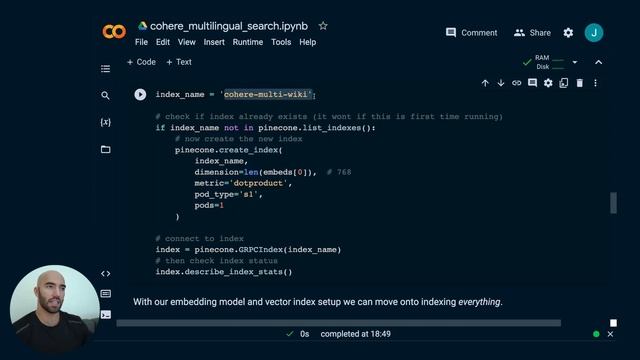Open the Help menu
This screenshot has width=640, height=360.
(307, 42)
